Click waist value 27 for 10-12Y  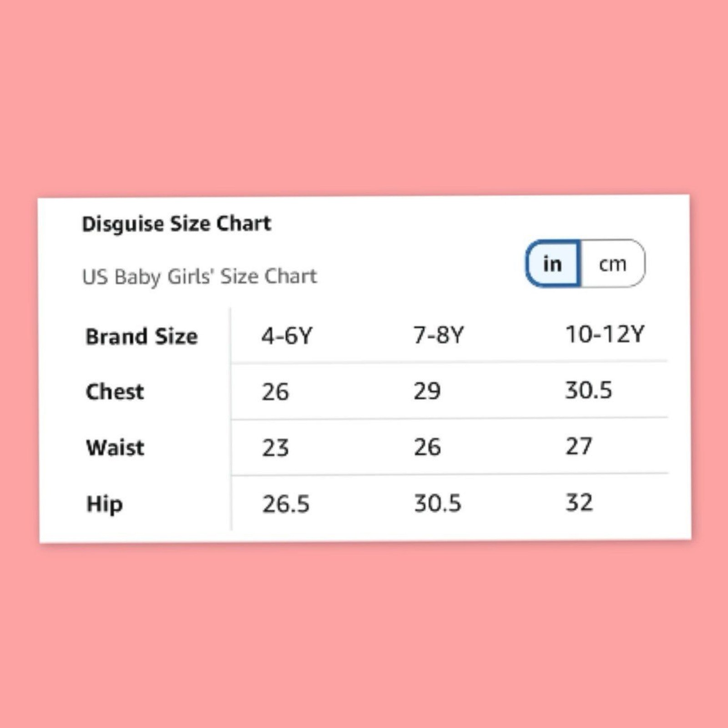pos(579,446)
